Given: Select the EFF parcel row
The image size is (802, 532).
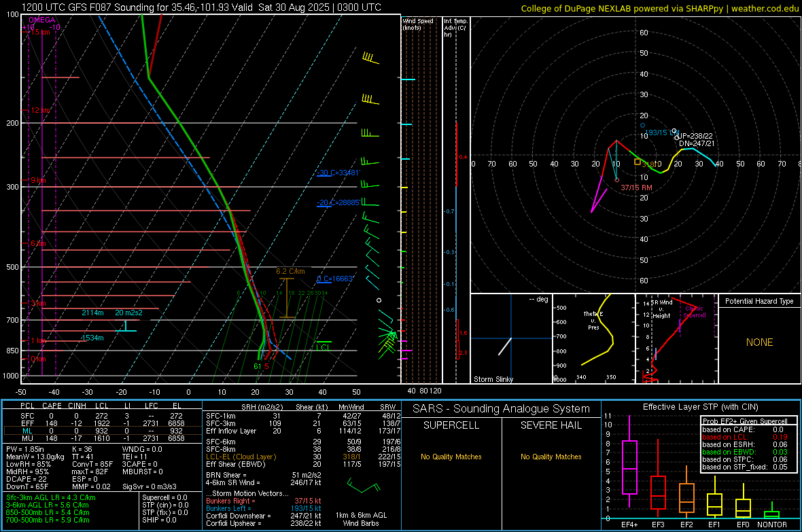Looking at the screenshot, I should [103, 423].
